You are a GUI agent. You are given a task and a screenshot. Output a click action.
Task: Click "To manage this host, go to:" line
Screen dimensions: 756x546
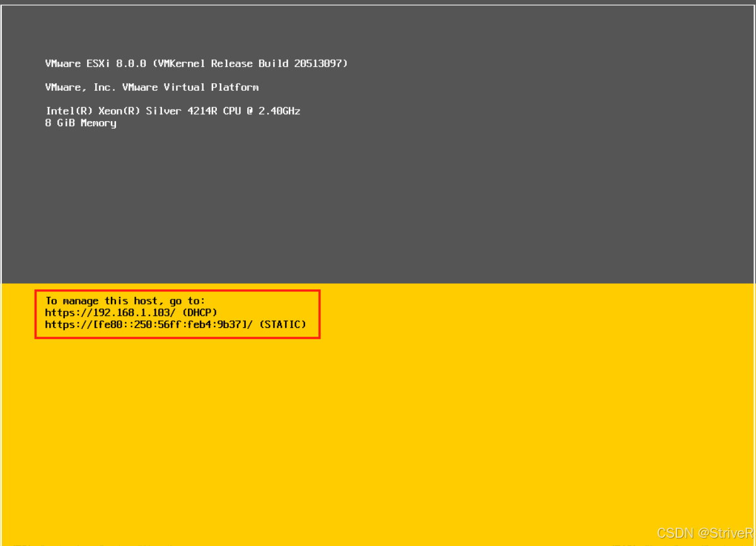(x=125, y=301)
